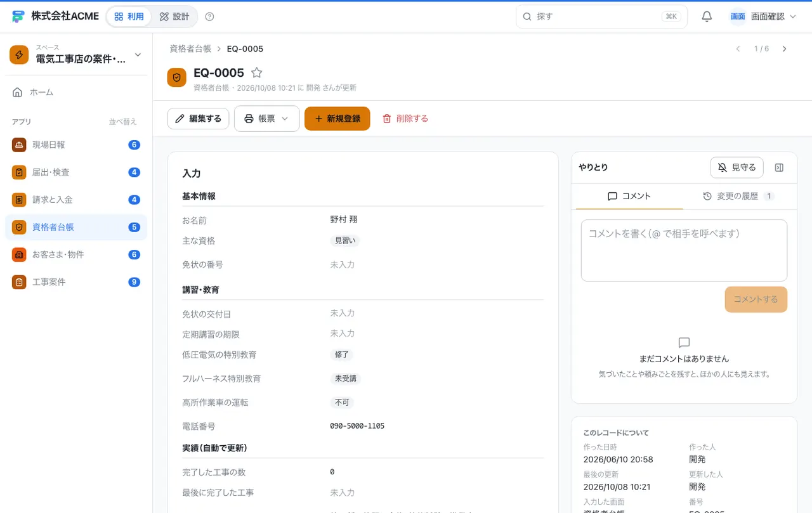Image resolution: width=812 pixels, height=513 pixels.
Task: Click the コメントする button
Action: pyautogui.click(x=756, y=299)
